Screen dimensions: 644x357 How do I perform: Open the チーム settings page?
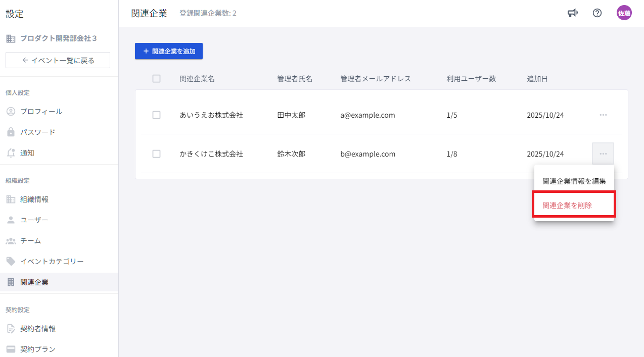coord(30,241)
